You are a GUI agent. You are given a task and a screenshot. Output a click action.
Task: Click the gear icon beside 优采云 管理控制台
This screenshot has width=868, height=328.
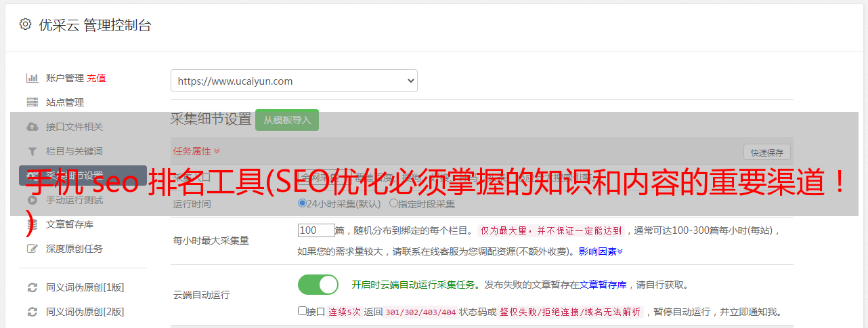point(25,24)
